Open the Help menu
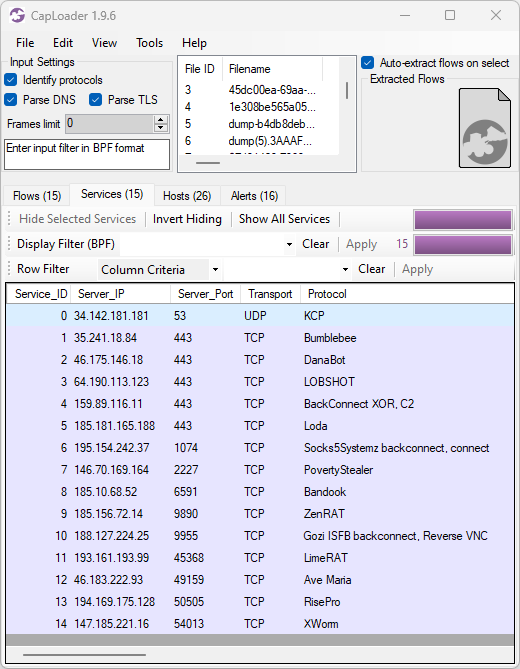520x669 pixels. click(x=194, y=43)
